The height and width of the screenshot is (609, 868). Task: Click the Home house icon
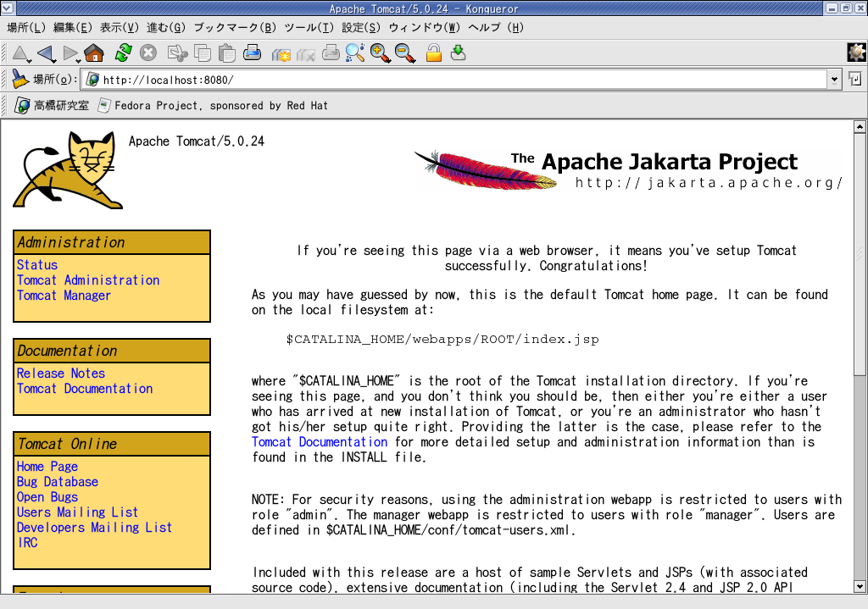pos(94,53)
